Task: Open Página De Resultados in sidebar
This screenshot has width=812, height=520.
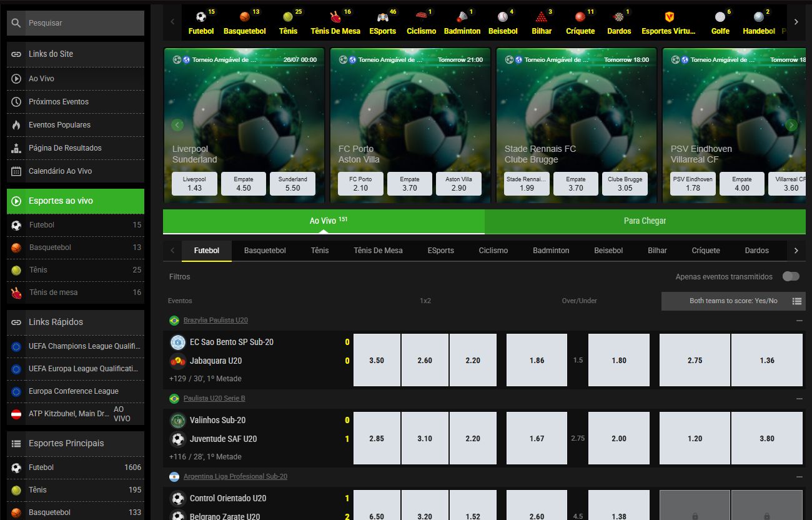Action: [x=76, y=148]
